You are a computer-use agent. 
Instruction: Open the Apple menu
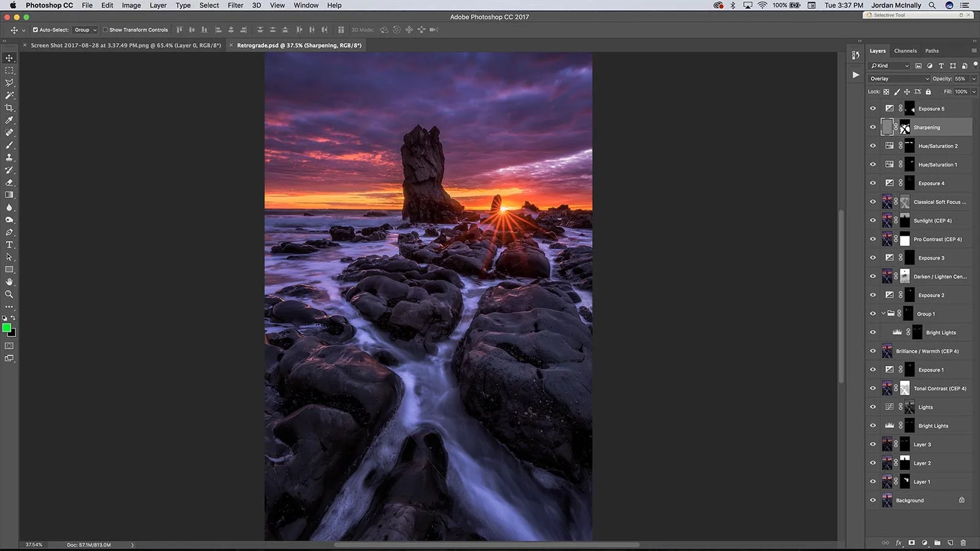pyautogui.click(x=12, y=5)
